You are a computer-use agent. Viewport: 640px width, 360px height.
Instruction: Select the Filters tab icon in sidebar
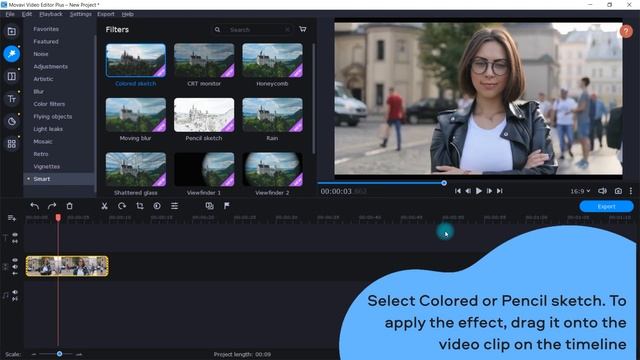(x=11, y=53)
